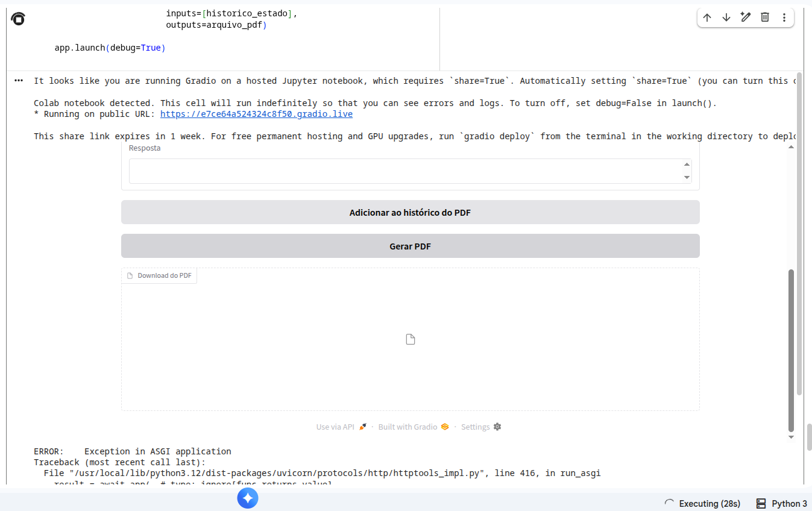Move the cell up

707,17
